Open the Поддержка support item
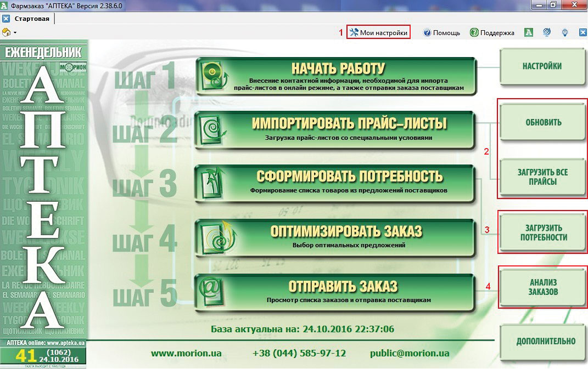Screen dimensions: 588x369 pos(492,33)
